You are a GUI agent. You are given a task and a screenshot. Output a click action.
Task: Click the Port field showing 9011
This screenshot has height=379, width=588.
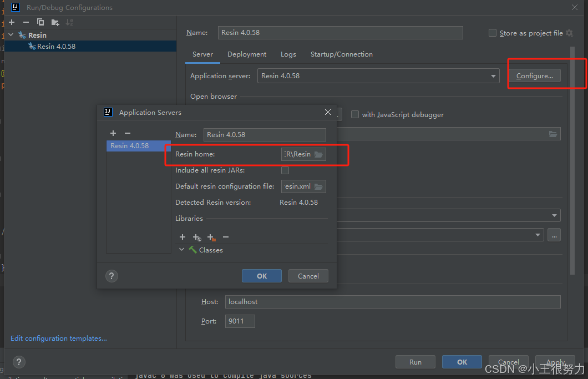[x=240, y=321]
